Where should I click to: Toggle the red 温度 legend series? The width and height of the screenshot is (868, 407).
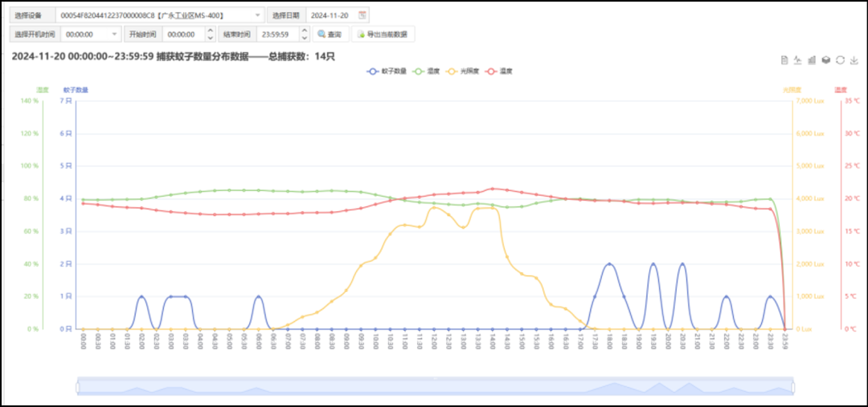[x=500, y=71]
